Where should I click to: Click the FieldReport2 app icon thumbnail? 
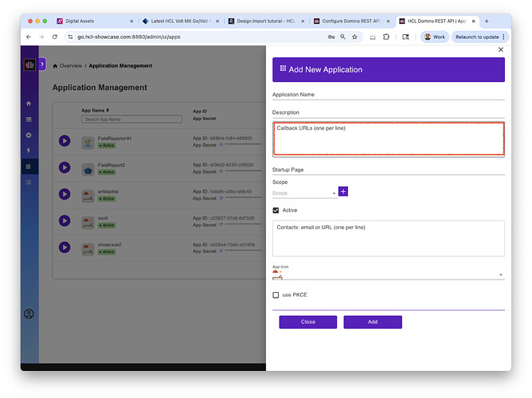coord(88,170)
